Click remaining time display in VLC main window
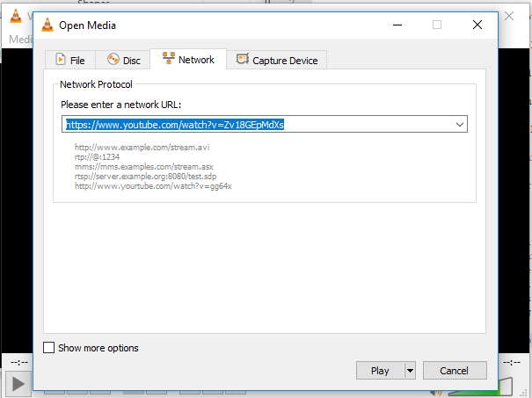The image size is (532, 398). coord(512,363)
